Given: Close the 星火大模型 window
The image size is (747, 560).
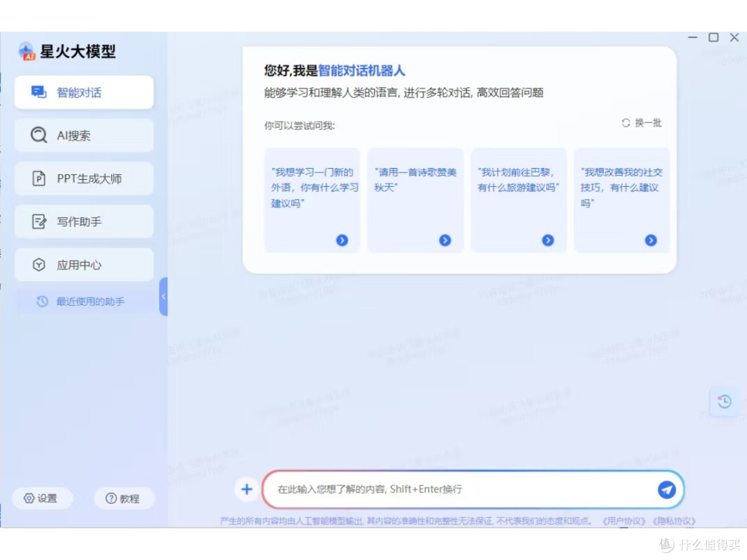Looking at the screenshot, I should coord(734,37).
